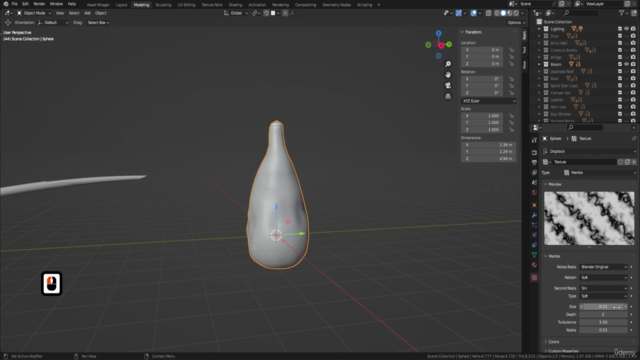Open the Global transform orientation dropdown
The image size is (640, 360).
tap(236, 13)
